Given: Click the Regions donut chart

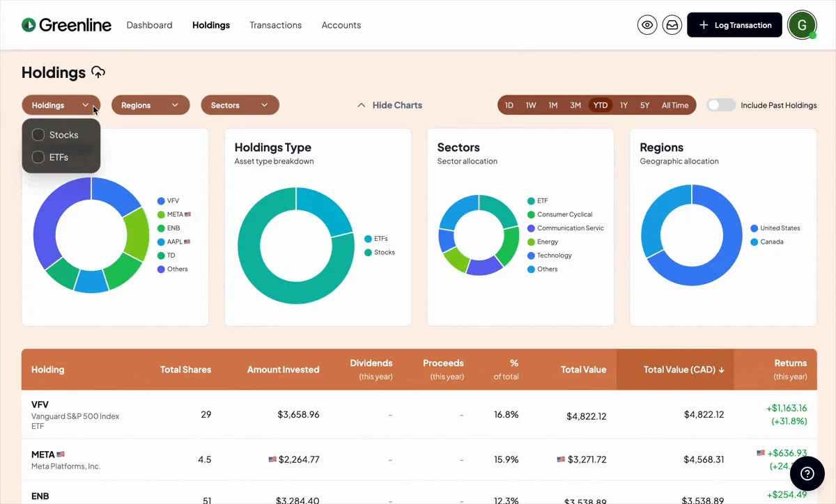Looking at the screenshot, I should (691, 235).
